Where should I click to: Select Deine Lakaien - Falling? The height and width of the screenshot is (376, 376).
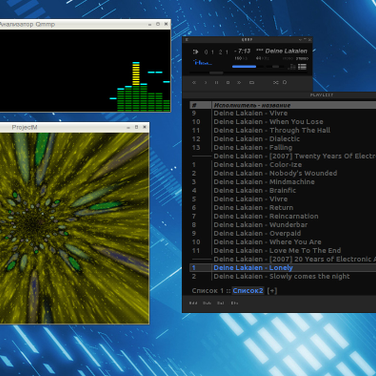tap(283, 148)
